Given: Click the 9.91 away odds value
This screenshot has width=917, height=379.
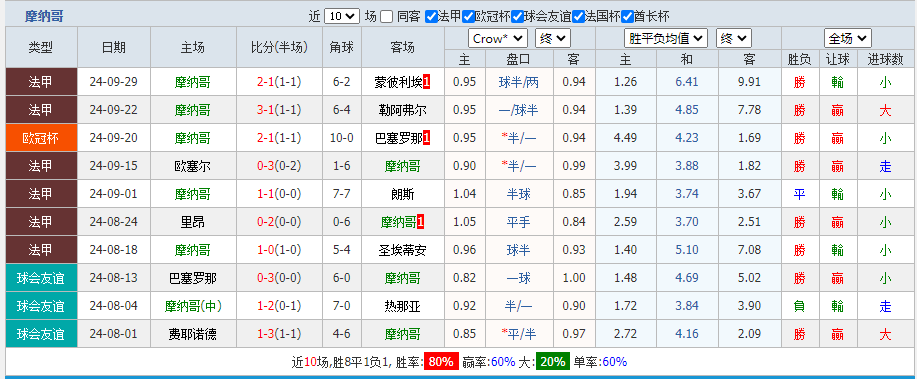Looking at the screenshot, I should point(750,82).
